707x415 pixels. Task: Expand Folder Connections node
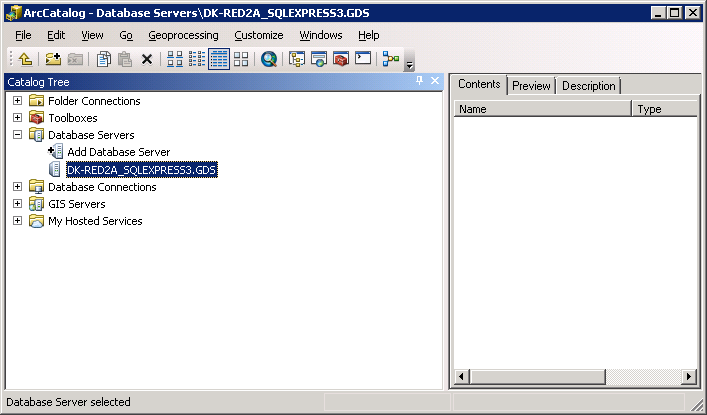[18, 100]
